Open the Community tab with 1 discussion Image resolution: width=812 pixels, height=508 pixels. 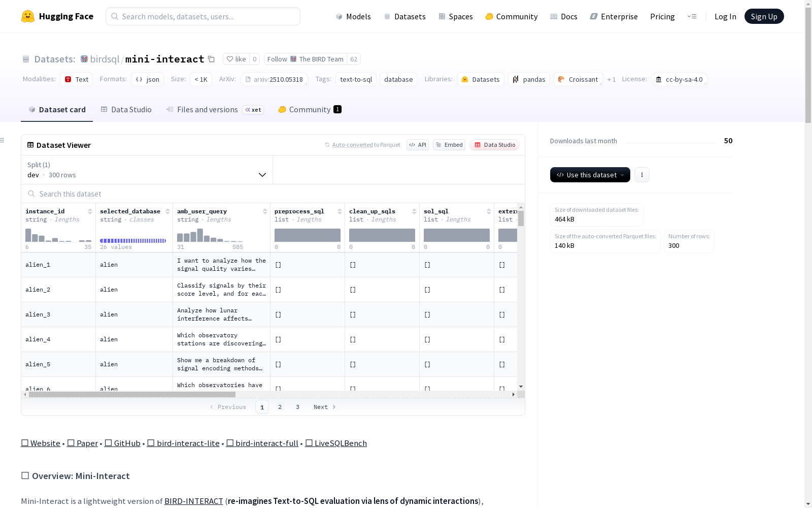(x=310, y=110)
